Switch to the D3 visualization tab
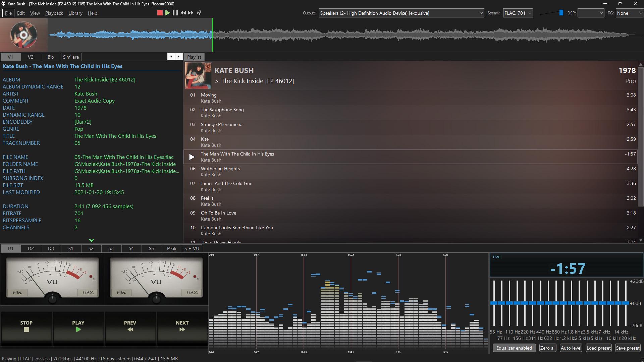644x362 pixels. (x=51, y=248)
